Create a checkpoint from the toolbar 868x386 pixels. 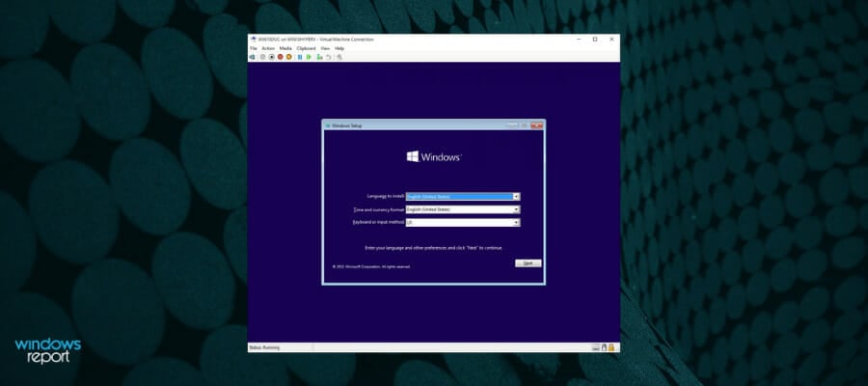(319, 57)
